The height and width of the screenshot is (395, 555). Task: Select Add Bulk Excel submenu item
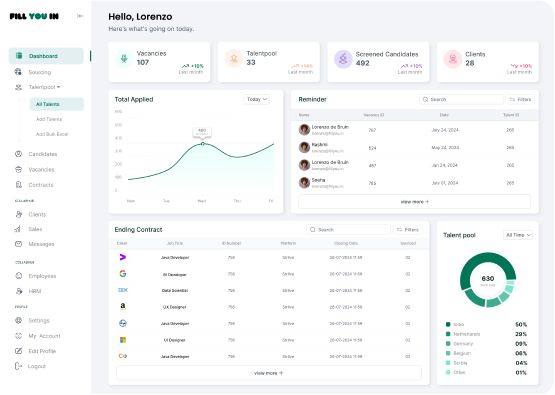click(52, 134)
